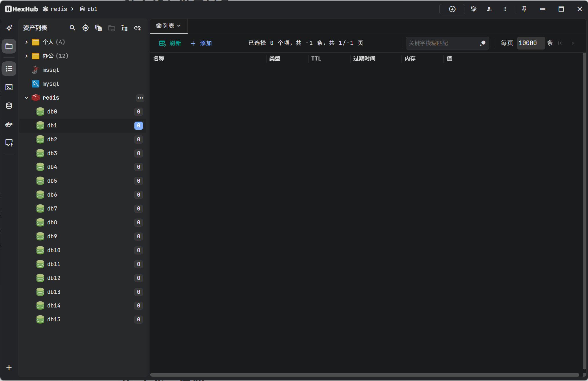The image size is (588, 381).
Task: Click the vertical scrollbar on right
Action: [584, 211]
